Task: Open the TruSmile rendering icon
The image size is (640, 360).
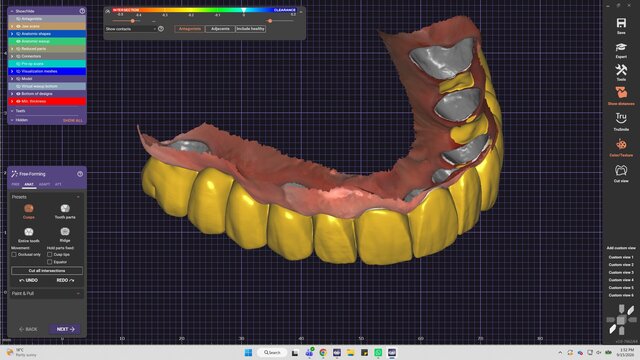Action: pyautogui.click(x=621, y=118)
